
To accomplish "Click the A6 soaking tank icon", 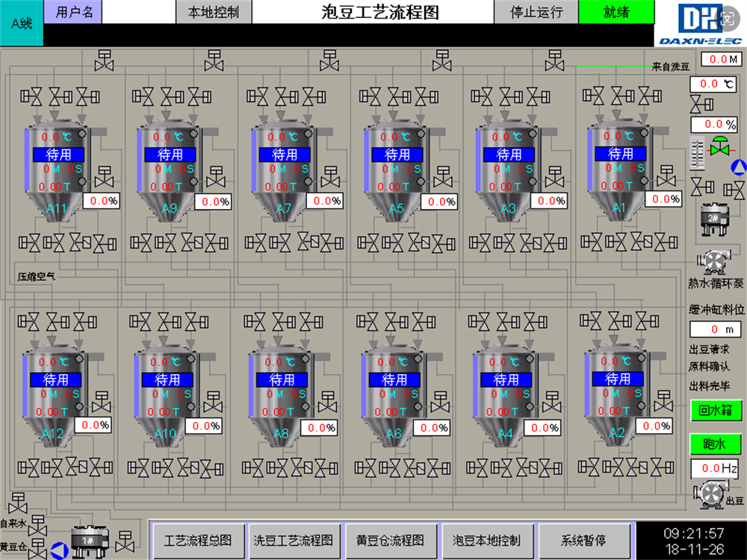I will [394, 396].
